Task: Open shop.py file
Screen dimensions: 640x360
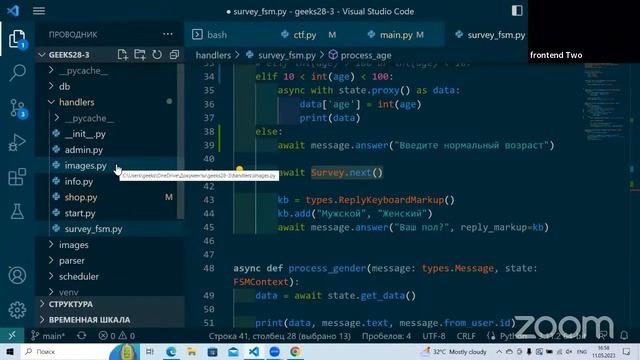Action: (80, 197)
